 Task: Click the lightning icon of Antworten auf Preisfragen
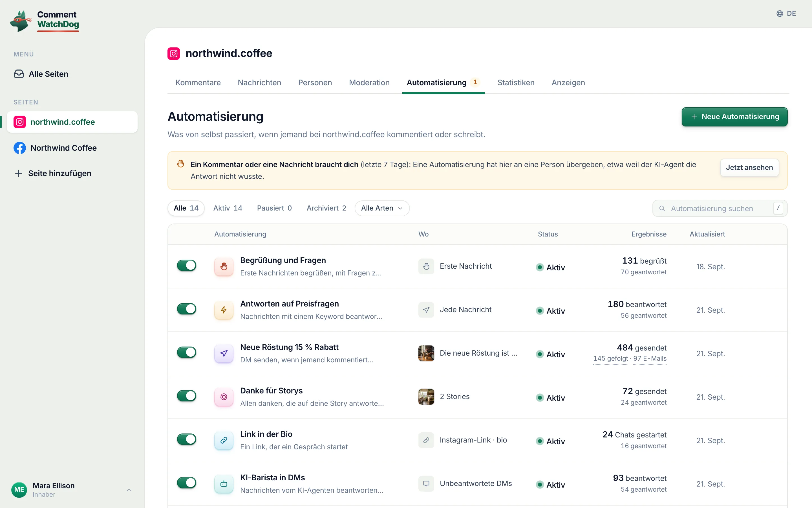tap(224, 310)
